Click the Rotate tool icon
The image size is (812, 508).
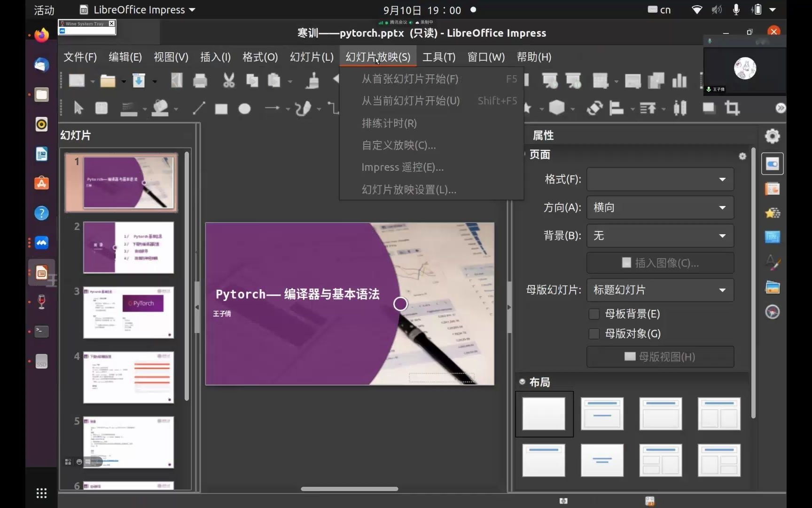594,108
